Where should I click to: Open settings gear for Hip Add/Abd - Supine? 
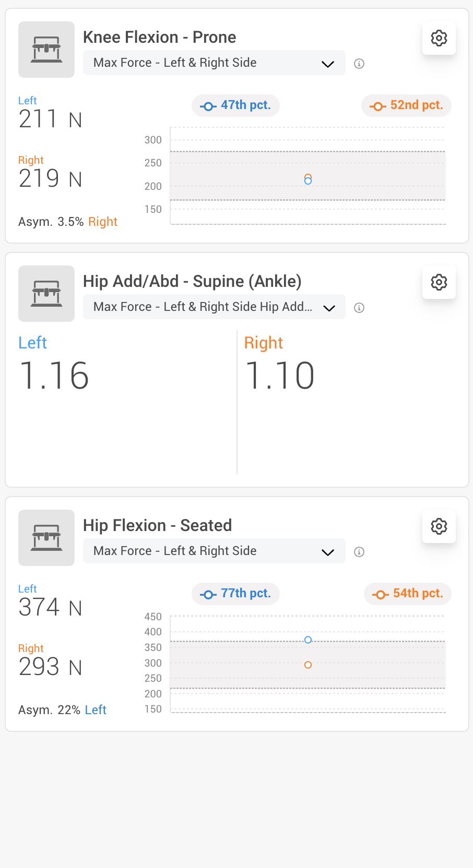click(x=439, y=282)
